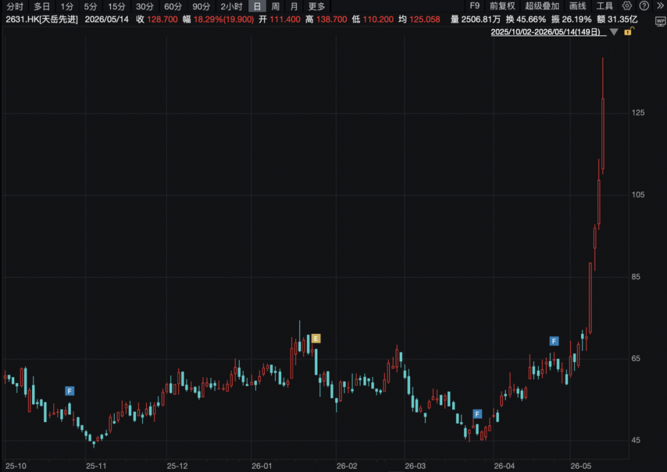Image resolution: width=667 pixels, height=472 pixels.
Task: Expand the date range dropdown triangle
Action: tap(613, 32)
